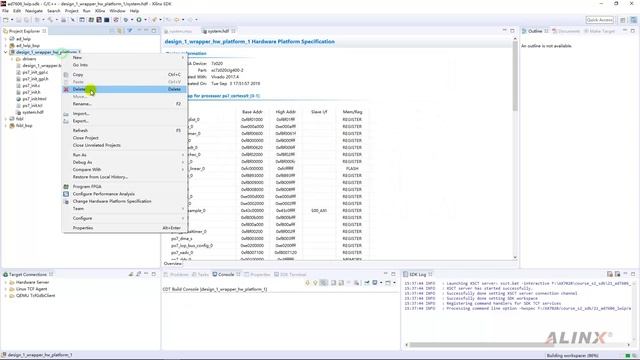Minimize the Project Explorer panel

(146, 31)
